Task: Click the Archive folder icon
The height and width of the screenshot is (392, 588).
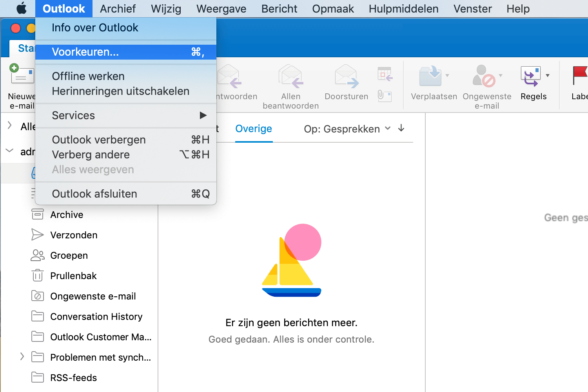Action: click(38, 214)
